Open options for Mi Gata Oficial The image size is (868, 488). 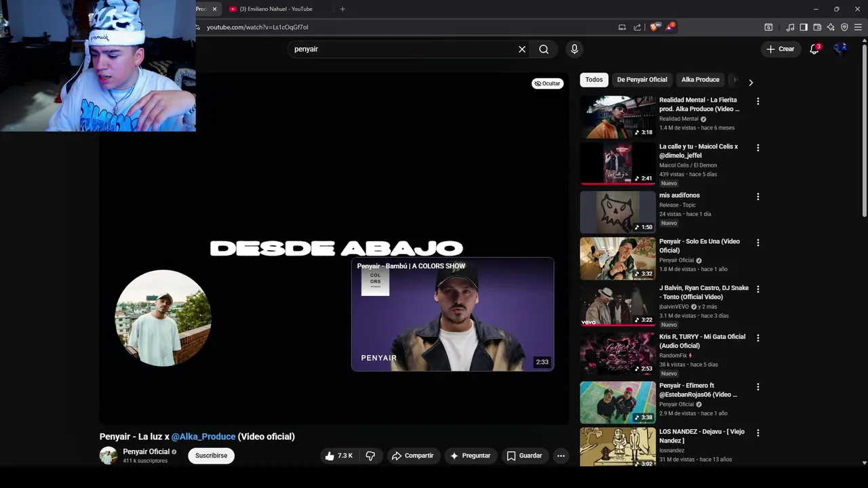click(x=758, y=338)
